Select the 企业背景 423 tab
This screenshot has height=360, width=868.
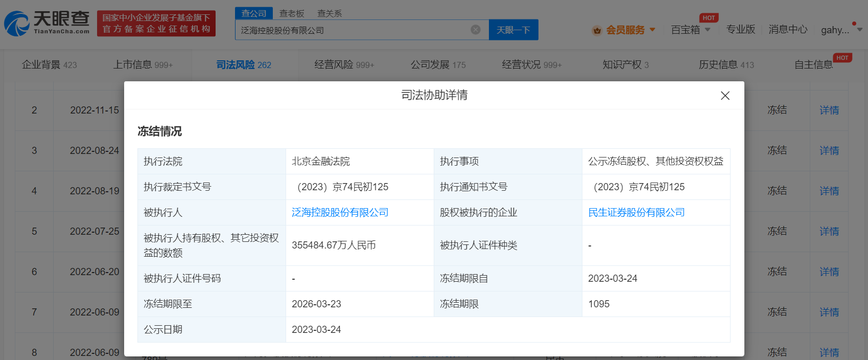[x=50, y=65]
